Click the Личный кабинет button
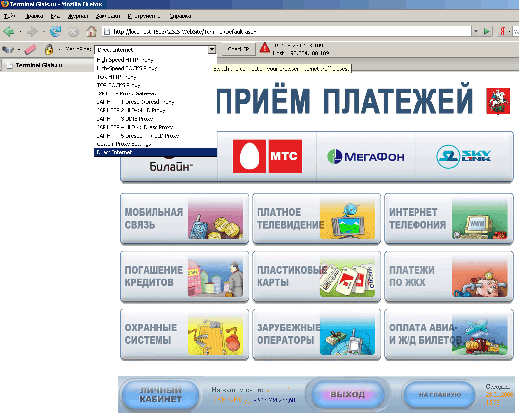Viewport: 519px width, 420px height. pyautogui.click(x=160, y=395)
